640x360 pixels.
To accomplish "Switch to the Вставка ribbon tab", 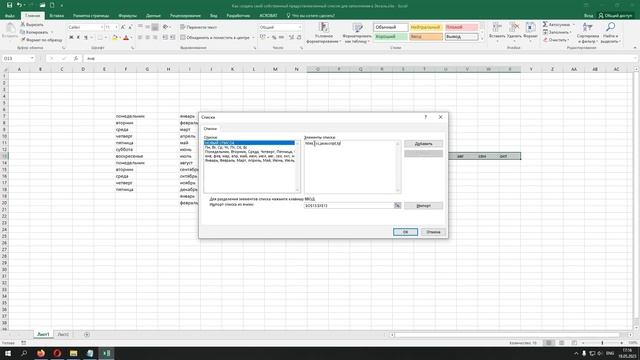I will 57,16.
